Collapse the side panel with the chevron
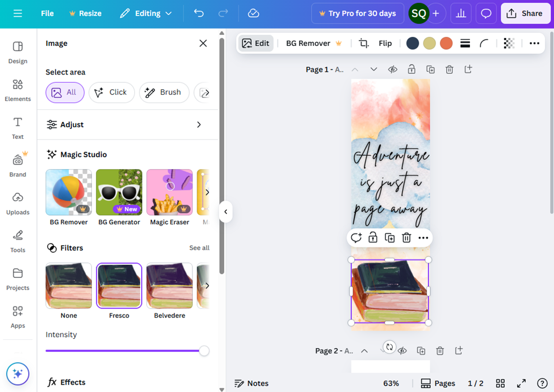554x392 pixels. pyautogui.click(x=226, y=211)
